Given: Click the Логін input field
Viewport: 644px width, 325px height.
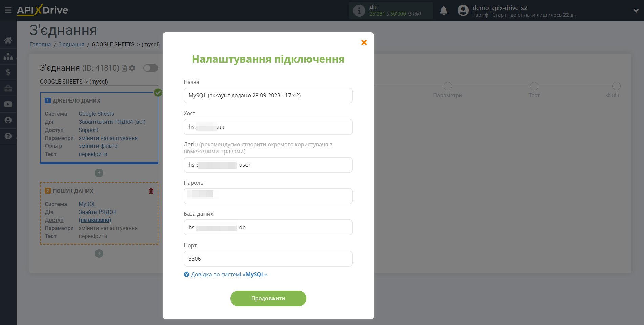Looking at the screenshot, I should click(268, 165).
